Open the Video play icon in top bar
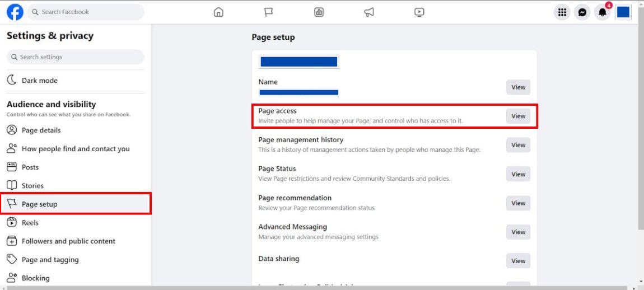This screenshot has height=290, width=644. (x=419, y=12)
